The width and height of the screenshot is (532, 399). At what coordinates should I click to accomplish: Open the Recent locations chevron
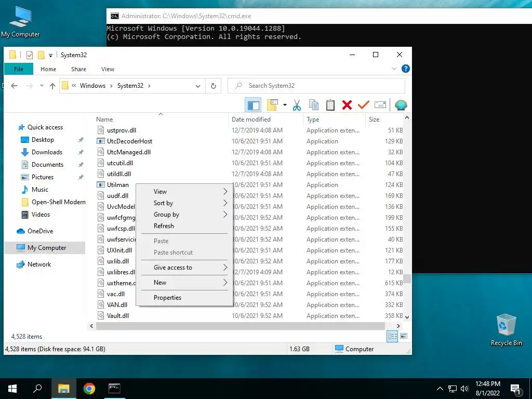pos(42,86)
